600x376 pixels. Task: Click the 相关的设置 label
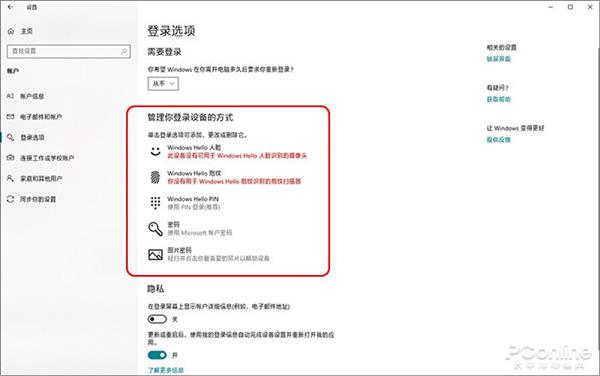click(x=501, y=47)
